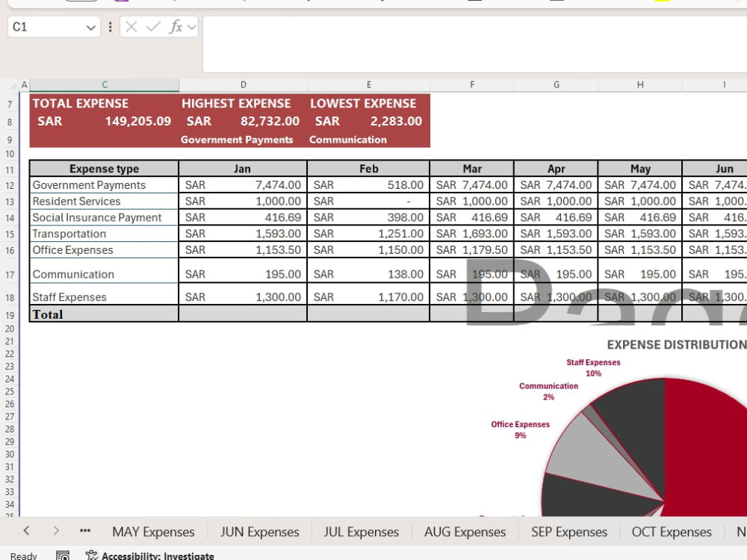Select the Staff Expenses row label
Screen dimensions: 747x560
pos(105,294)
